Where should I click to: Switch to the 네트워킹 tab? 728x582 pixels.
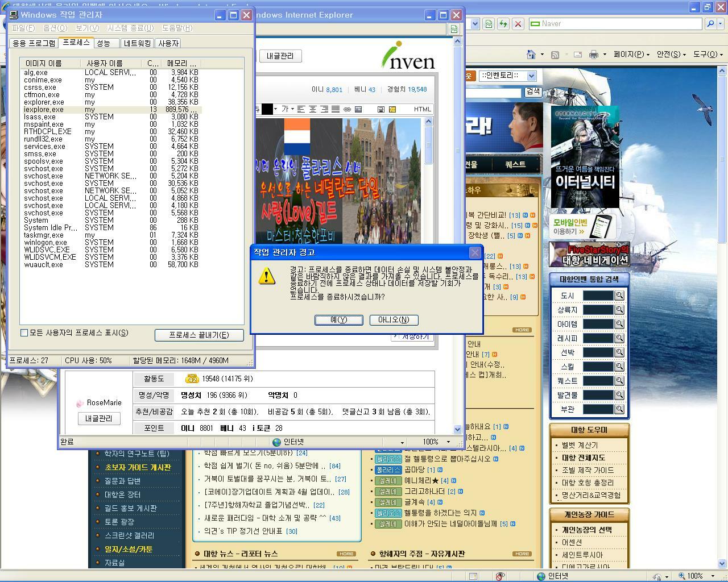[137, 43]
